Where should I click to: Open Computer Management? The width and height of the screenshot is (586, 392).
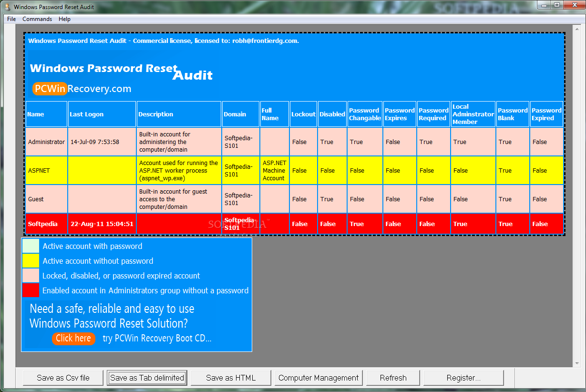319,378
